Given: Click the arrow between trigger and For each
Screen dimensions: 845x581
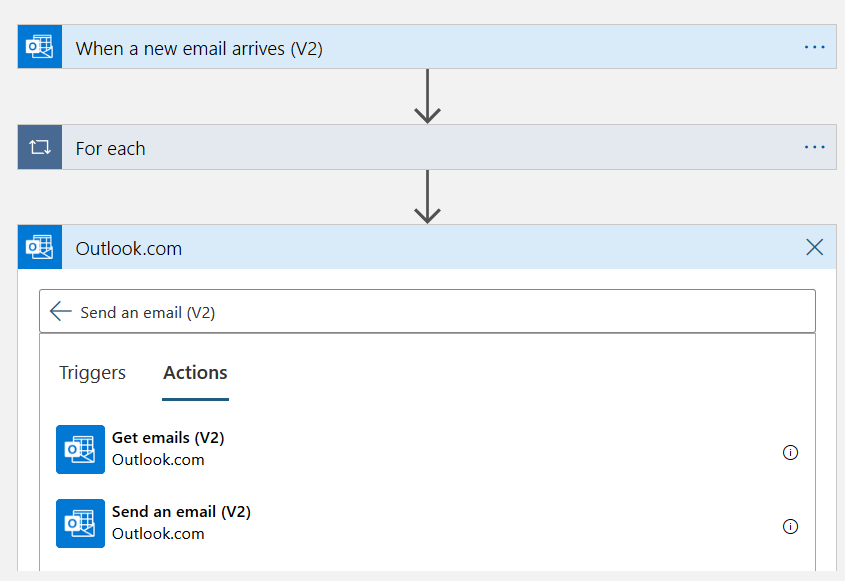Looking at the screenshot, I should (x=428, y=97).
